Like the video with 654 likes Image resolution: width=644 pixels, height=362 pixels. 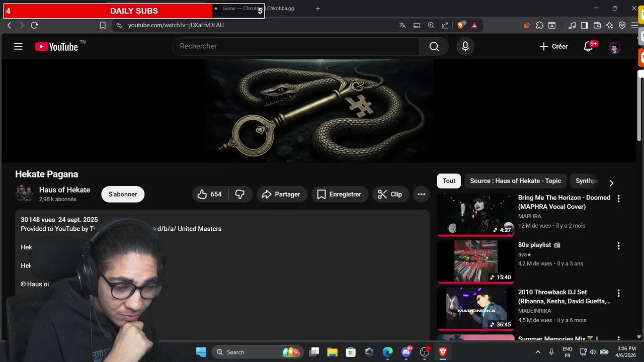click(x=210, y=194)
